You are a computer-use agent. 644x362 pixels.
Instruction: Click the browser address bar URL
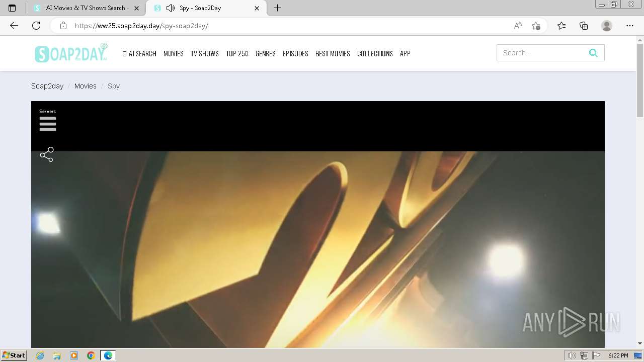pos(141,26)
